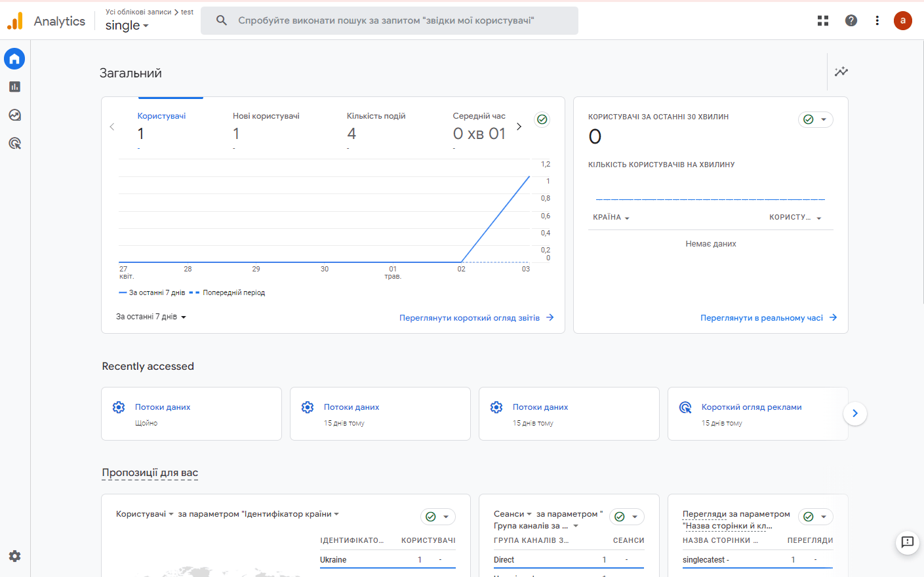Expand the 'КРАЇНА' dimension dropdown

click(x=611, y=218)
